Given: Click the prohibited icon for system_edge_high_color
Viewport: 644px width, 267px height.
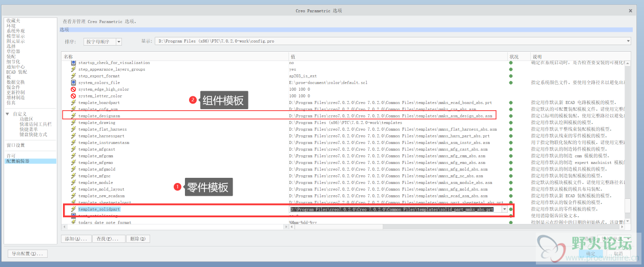Looking at the screenshot, I should 73,89.
